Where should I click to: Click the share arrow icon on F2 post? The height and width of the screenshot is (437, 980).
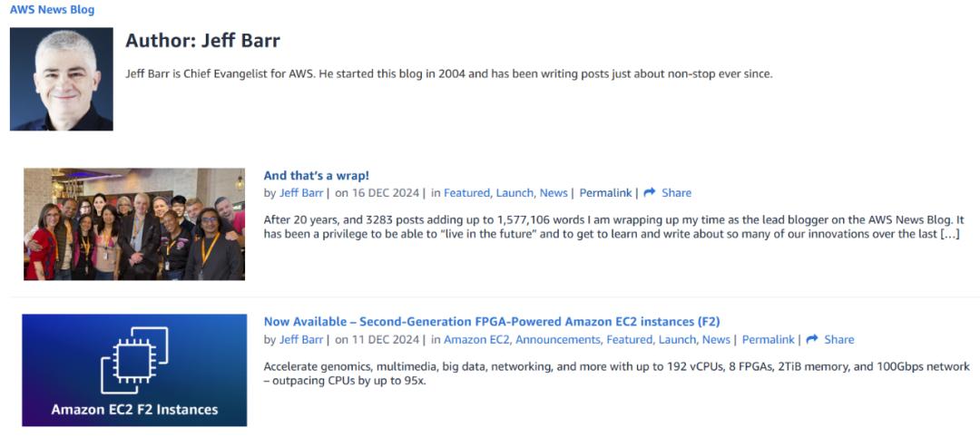812,340
